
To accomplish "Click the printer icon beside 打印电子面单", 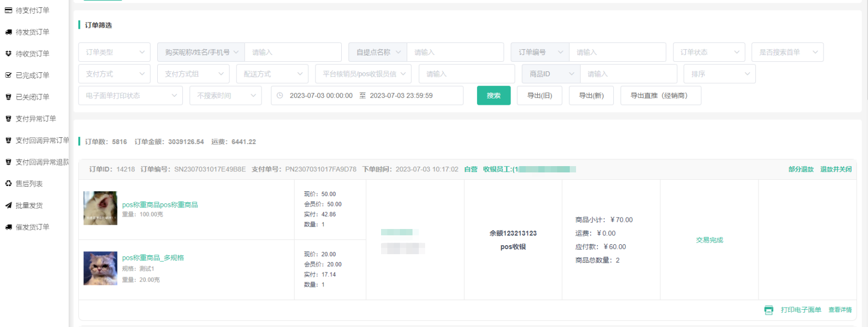I will tap(768, 310).
